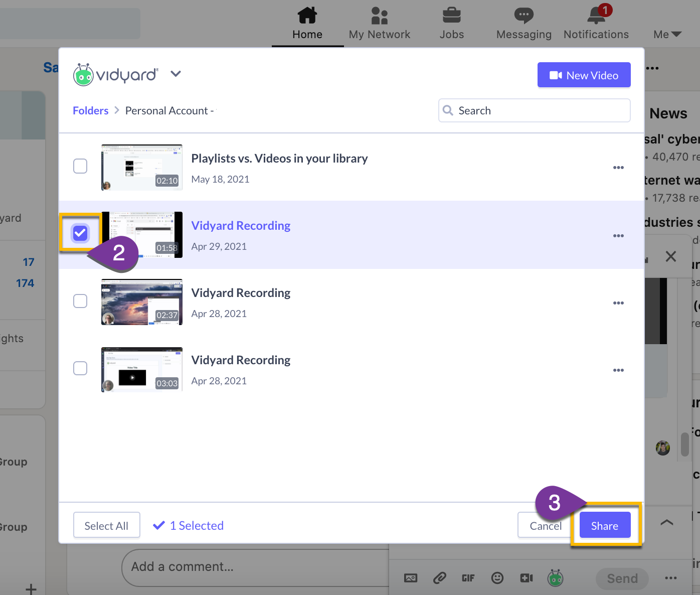Open the Folders breadcrumb link

(x=91, y=110)
